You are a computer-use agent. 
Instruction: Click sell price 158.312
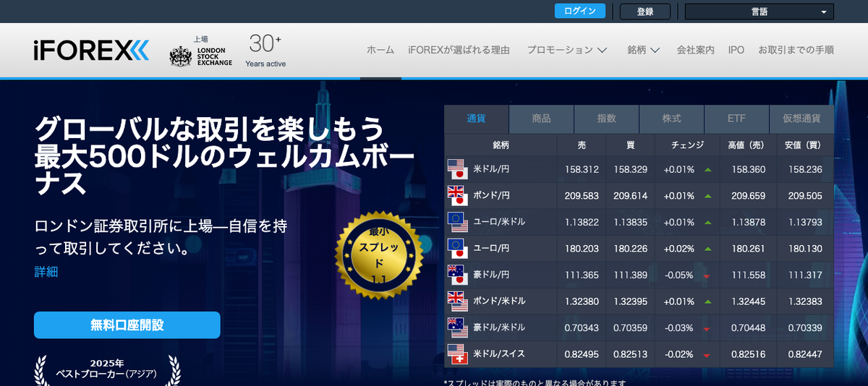(582, 169)
